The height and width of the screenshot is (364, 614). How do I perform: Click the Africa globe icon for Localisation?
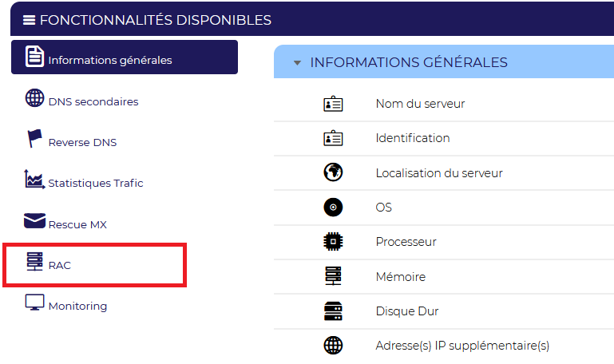coord(333,172)
